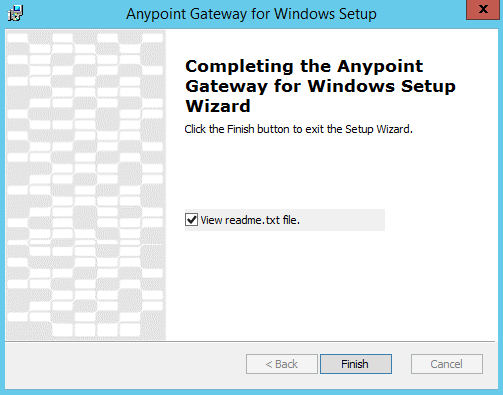This screenshot has height=395, width=503.
Task: Click footer gap between Finish and Cancel
Action: [401, 364]
